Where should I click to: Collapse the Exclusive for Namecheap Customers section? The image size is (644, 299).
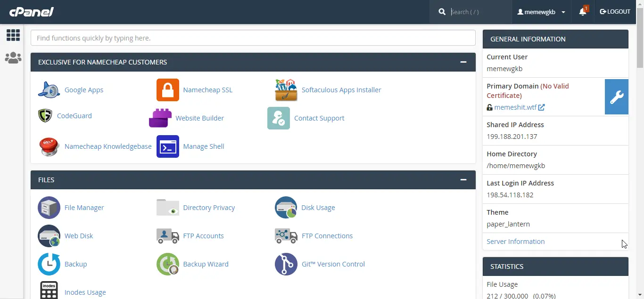pyautogui.click(x=463, y=62)
